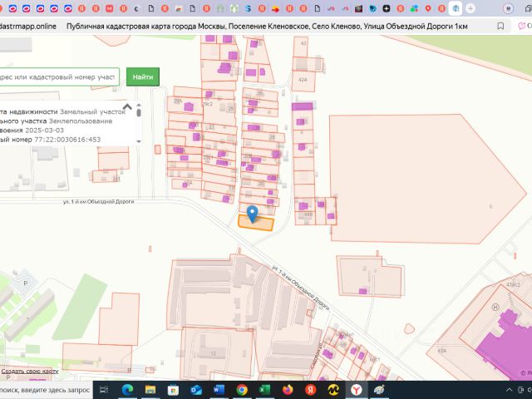Click the blue map location pin
The image size is (532, 399).
[x=253, y=211]
